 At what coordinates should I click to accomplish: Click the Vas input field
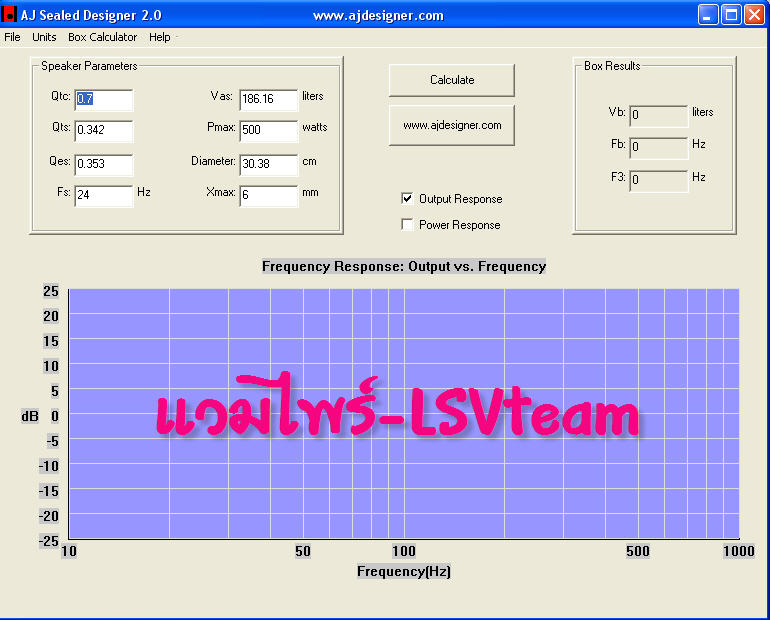pos(269,100)
